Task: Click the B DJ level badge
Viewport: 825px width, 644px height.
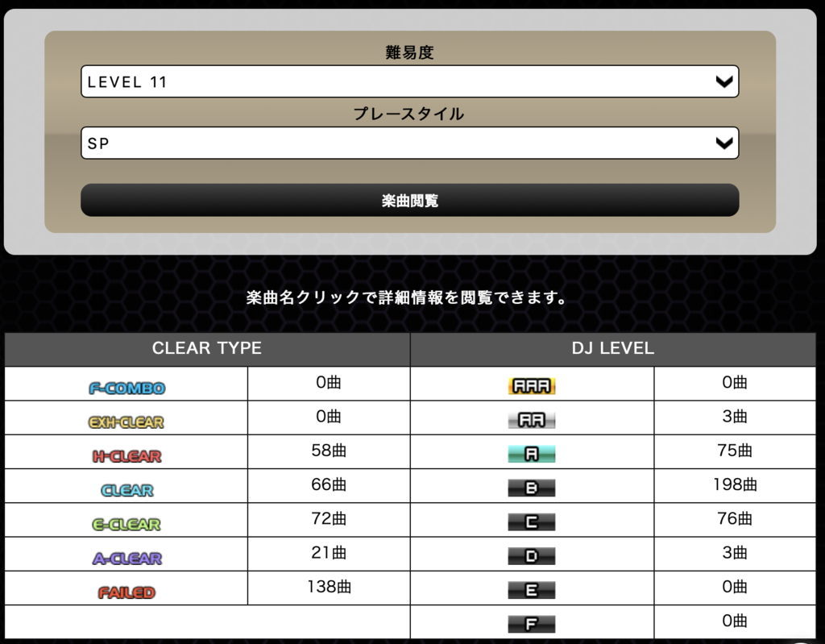Action: pyautogui.click(x=532, y=488)
